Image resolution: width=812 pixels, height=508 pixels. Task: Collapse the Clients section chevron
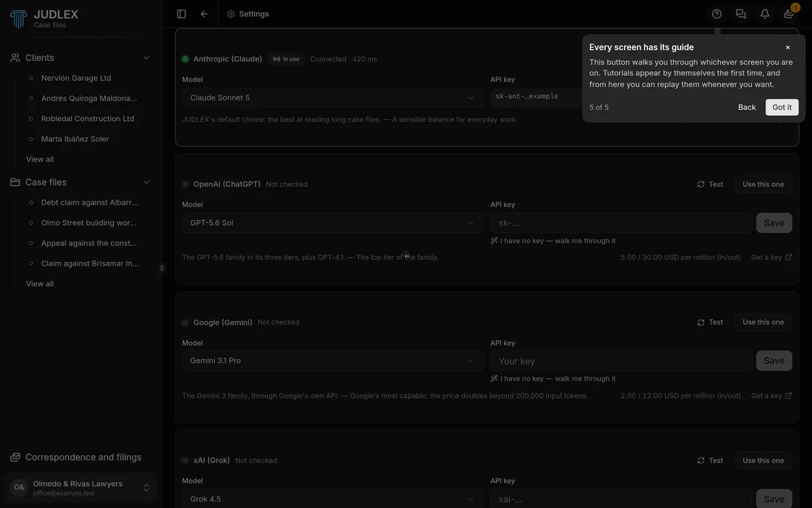146,58
